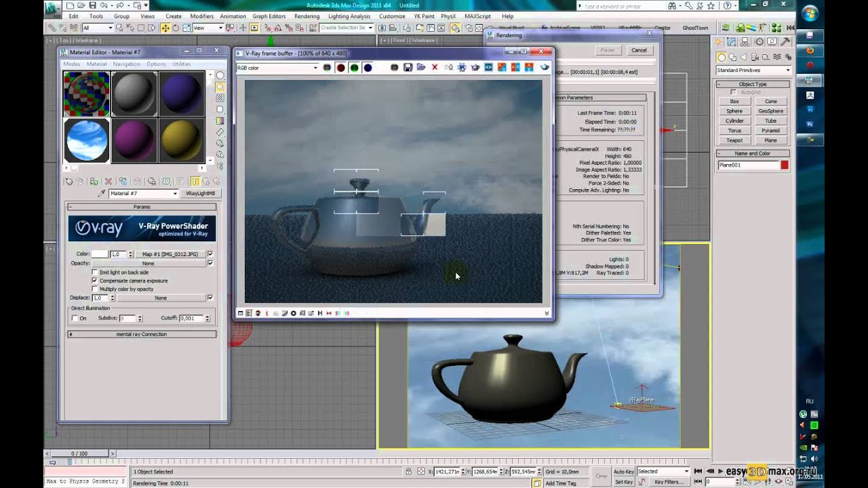Viewport: 868px width, 488px height.
Task: Open the Customize menu
Action: (x=392, y=16)
